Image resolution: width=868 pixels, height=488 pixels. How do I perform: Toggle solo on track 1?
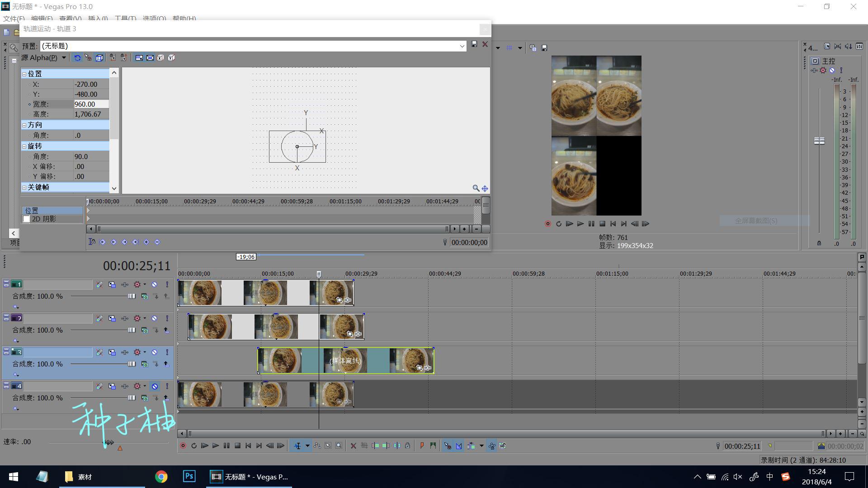click(167, 285)
